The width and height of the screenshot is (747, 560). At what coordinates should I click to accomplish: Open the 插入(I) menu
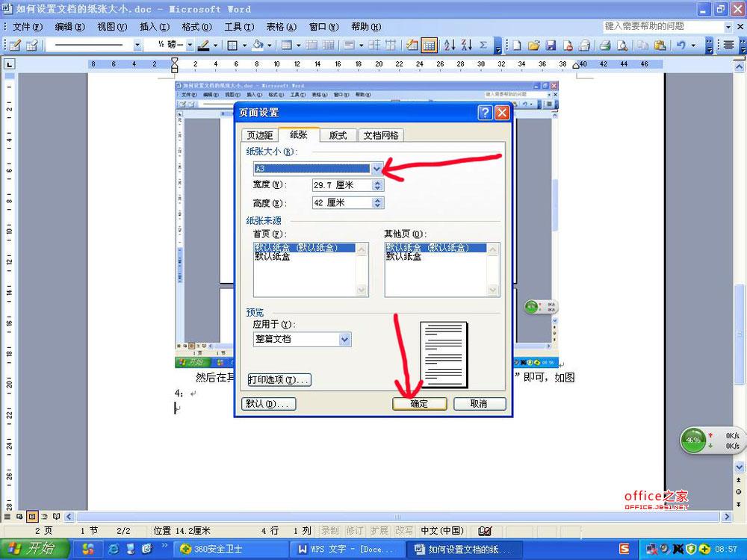tap(155, 27)
